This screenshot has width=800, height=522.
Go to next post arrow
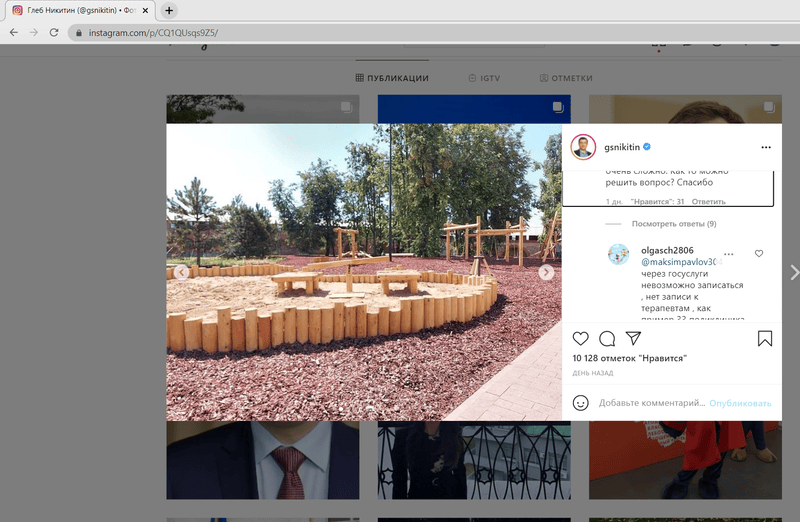click(794, 272)
